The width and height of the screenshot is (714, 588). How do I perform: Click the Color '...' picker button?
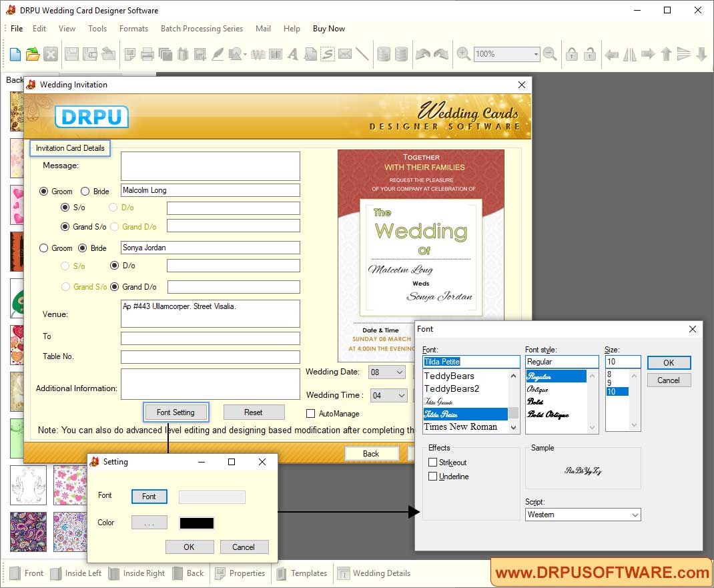click(149, 523)
